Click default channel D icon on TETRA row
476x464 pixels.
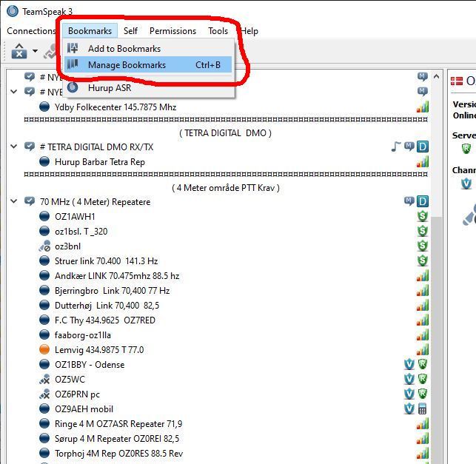pos(423,147)
